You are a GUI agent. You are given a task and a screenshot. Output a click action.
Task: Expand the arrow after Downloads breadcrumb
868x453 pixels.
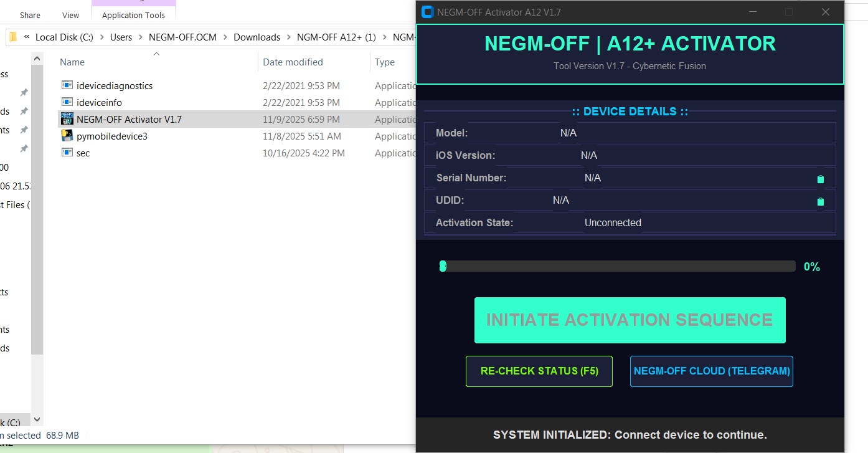288,37
